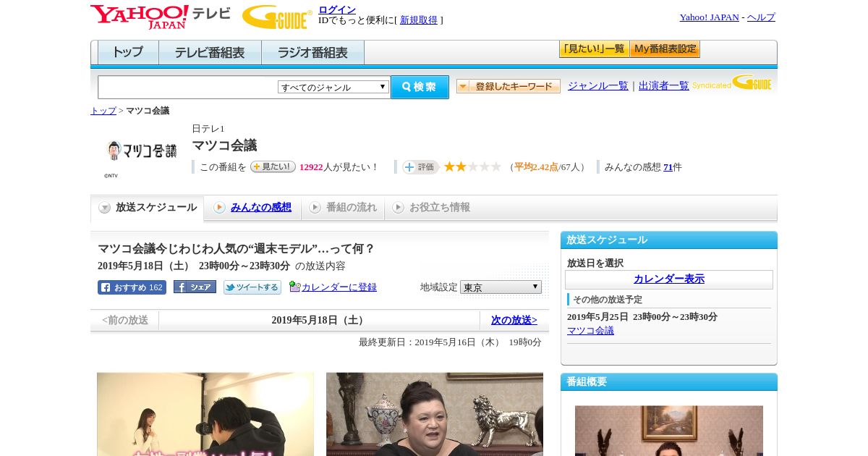Click the ツイートする button
Viewport: 868px width, 456px height.
252,287
